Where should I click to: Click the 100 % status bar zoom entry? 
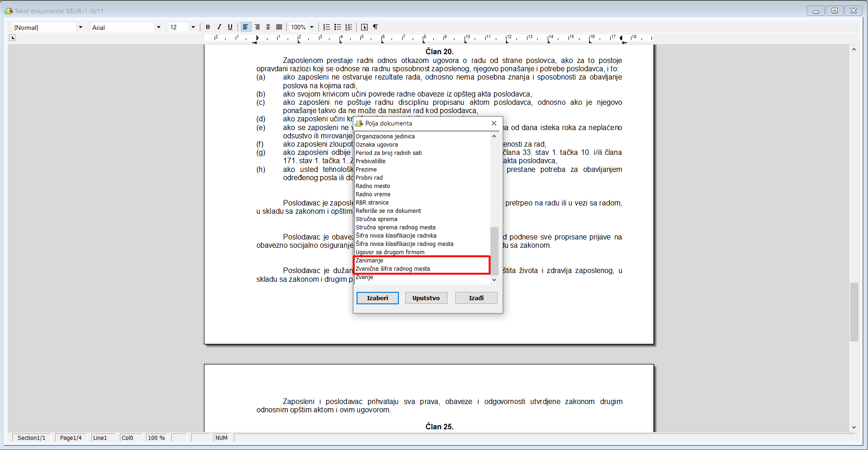pos(156,438)
